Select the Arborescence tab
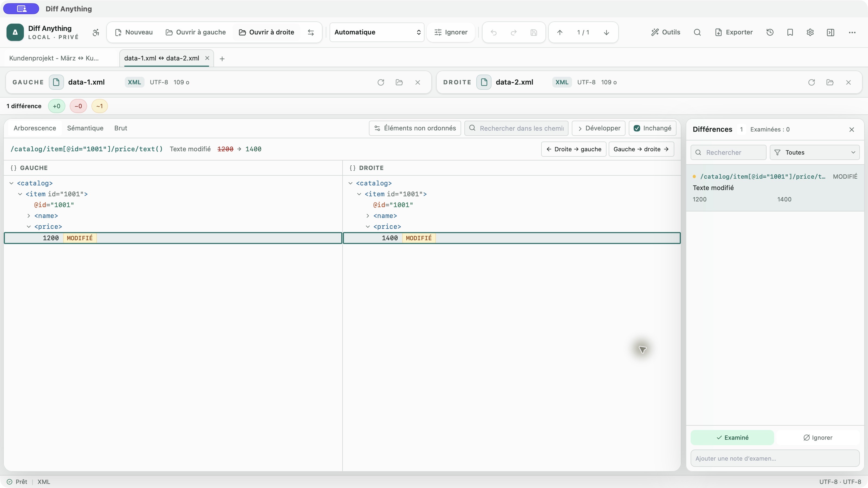 35,128
